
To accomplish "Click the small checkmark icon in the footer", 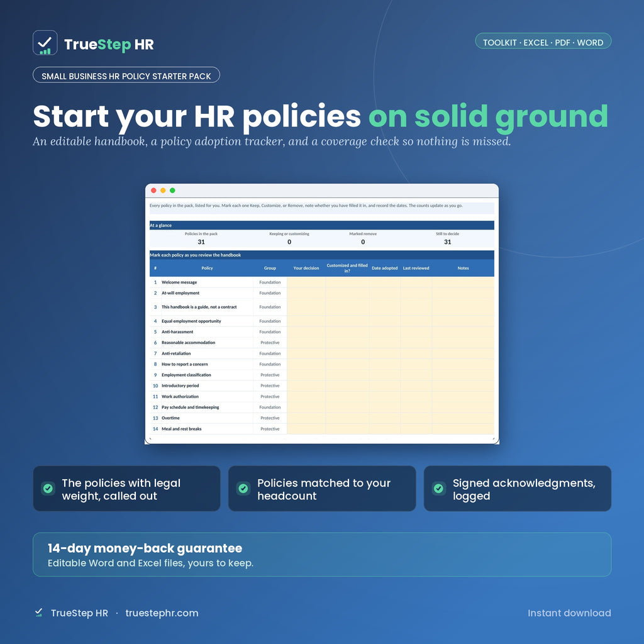I will click(x=38, y=613).
